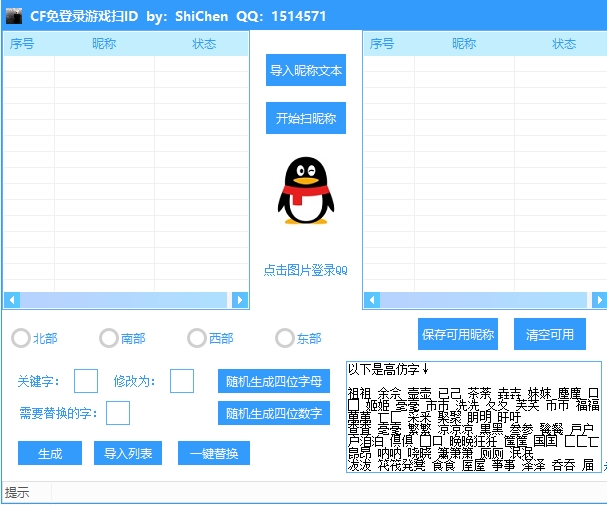Select the 南部 radio button
607x505 pixels.
point(108,338)
